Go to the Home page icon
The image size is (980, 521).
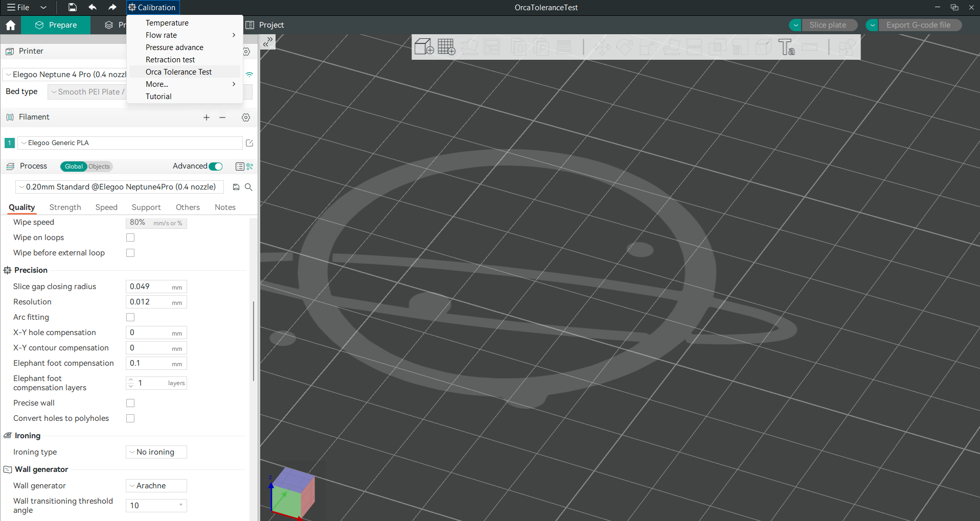coord(11,25)
